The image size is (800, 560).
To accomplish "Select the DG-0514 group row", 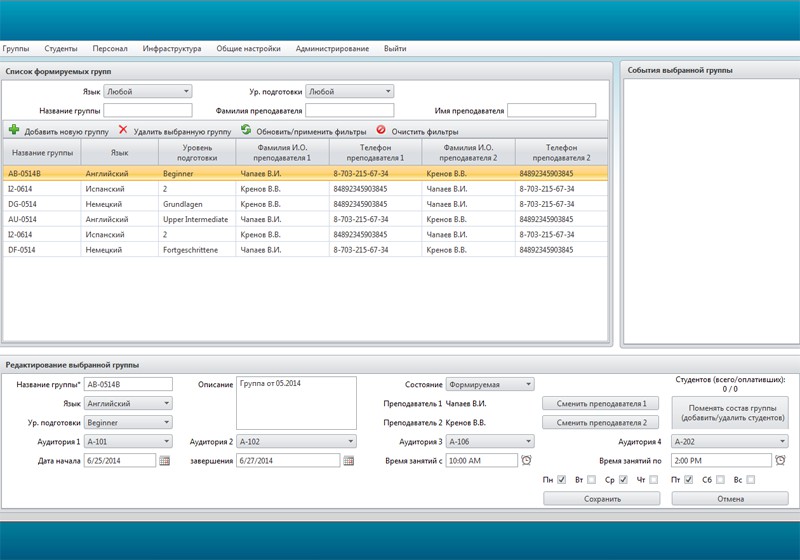I will pos(305,204).
